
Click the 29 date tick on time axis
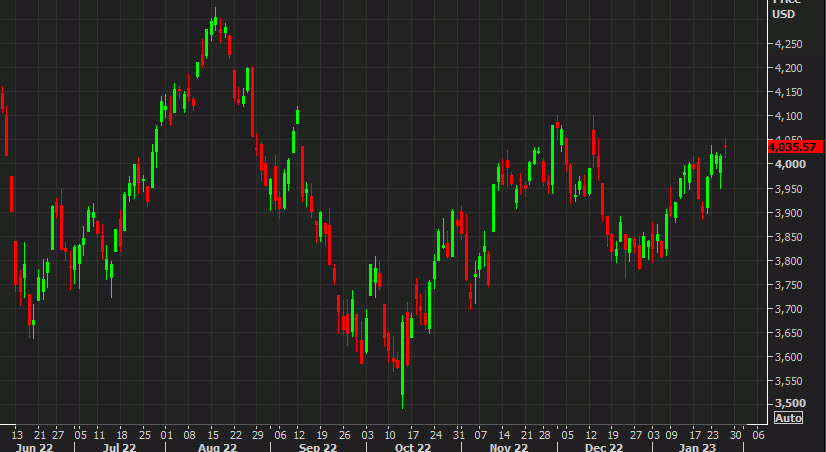[x=257, y=435]
